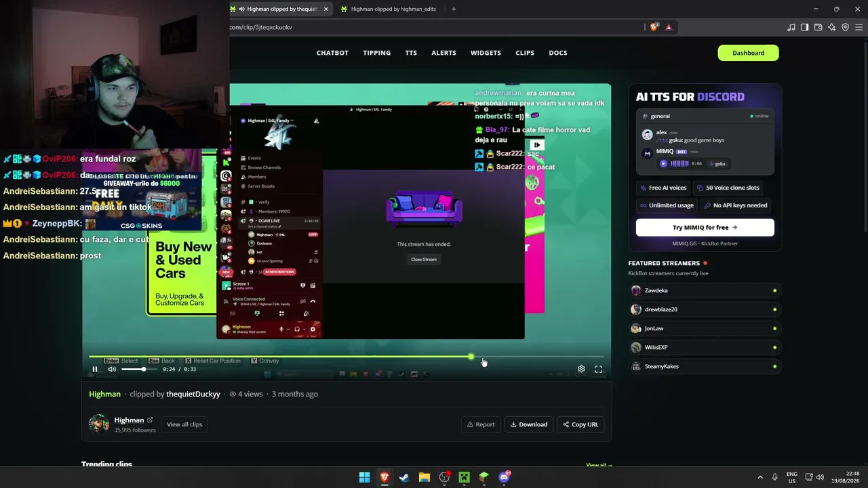
Task: Open featured streamer Zawdeka
Action: click(x=705, y=290)
